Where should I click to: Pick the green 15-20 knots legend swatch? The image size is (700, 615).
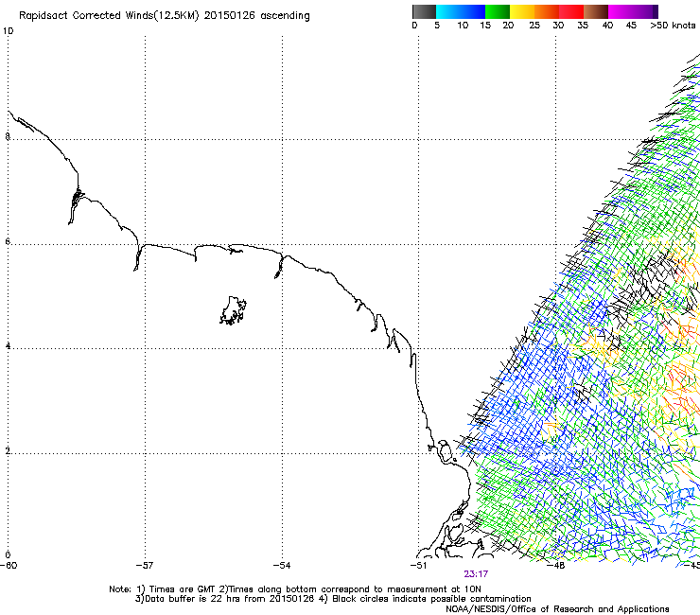click(x=498, y=11)
